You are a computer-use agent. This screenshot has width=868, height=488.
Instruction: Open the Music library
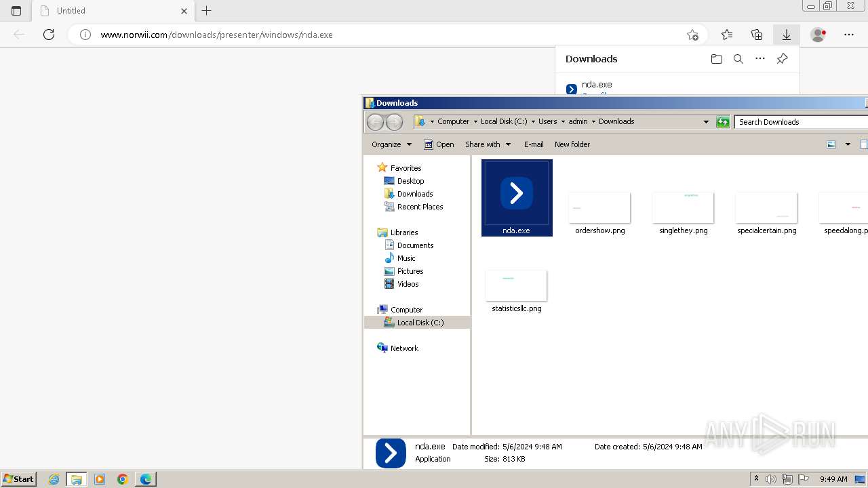tap(399, 258)
